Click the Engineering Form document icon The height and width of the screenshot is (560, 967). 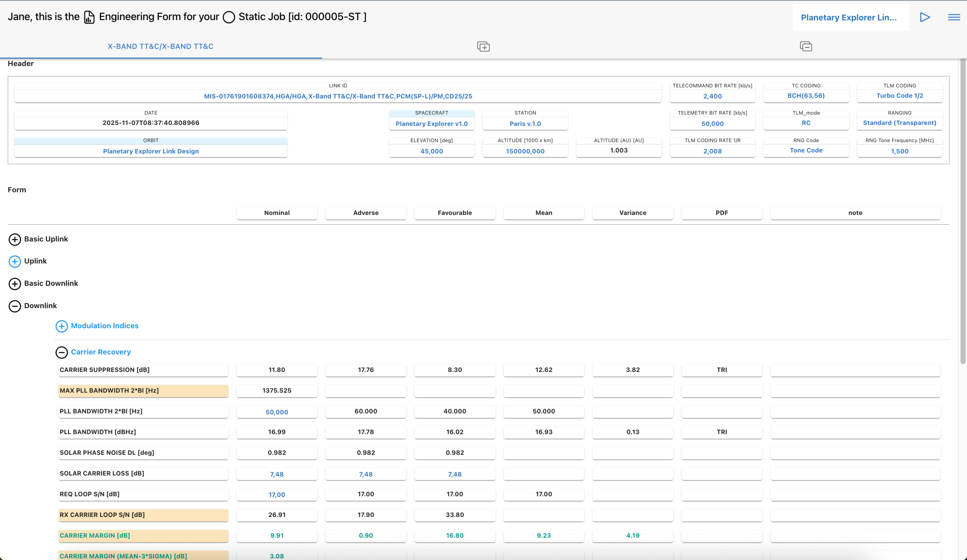pyautogui.click(x=89, y=17)
